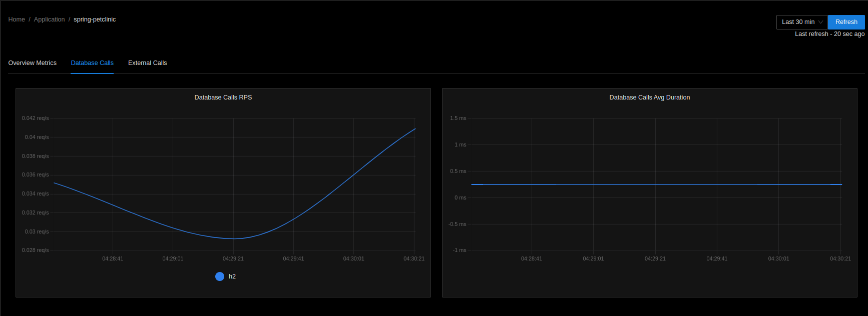The image size is (868, 316).
Task: Click the blue Refresh button
Action: [846, 22]
